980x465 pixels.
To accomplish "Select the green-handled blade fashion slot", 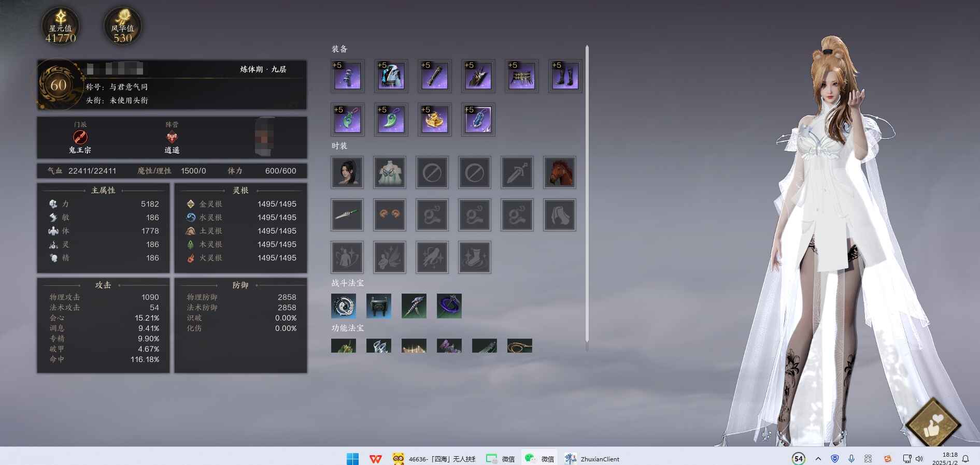I will (x=347, y=215).
